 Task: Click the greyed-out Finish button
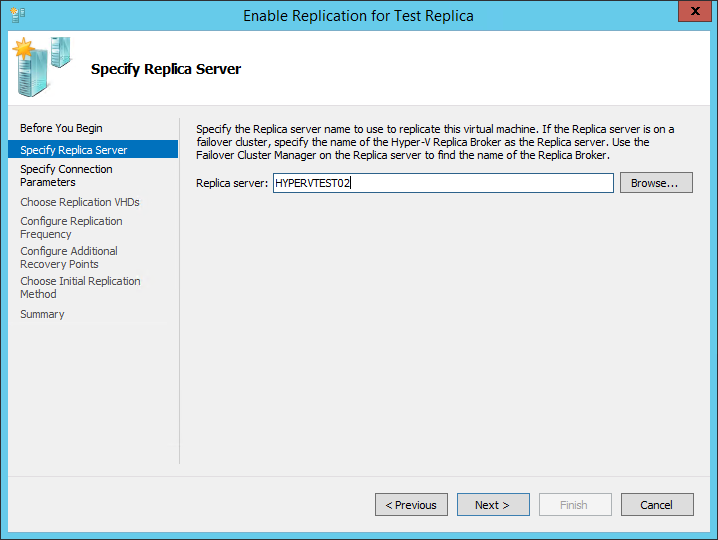tap(575, 505)
